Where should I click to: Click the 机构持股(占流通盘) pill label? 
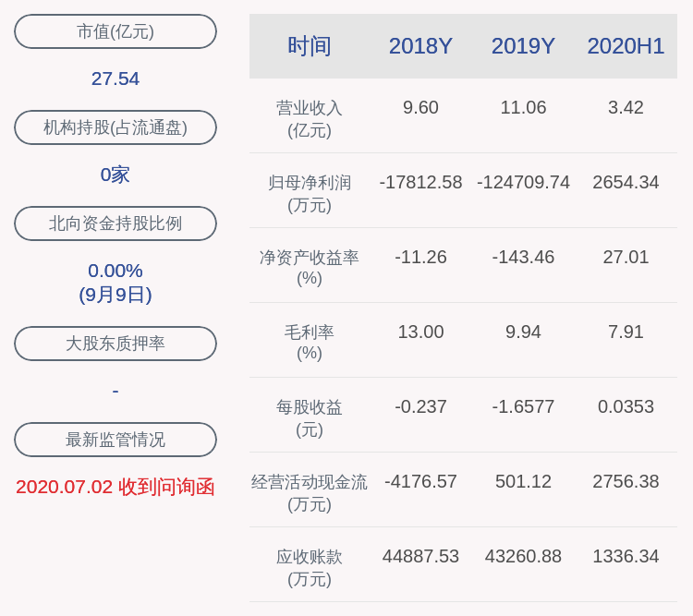115,127
